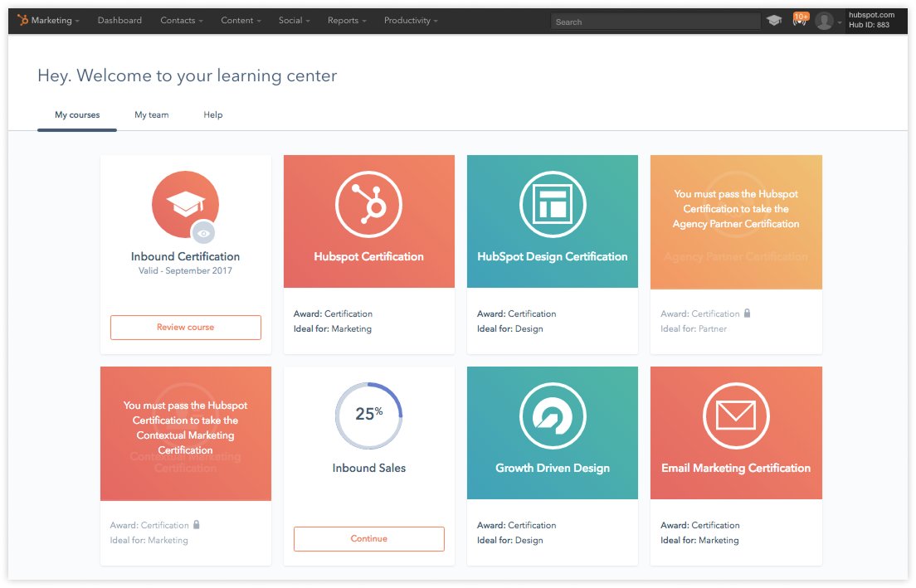Viewport: 916px width, 588px height.
Task: Click the HubSpot sprocket logo in navbar
Action: pyautogui.click(x=23, y=21)
